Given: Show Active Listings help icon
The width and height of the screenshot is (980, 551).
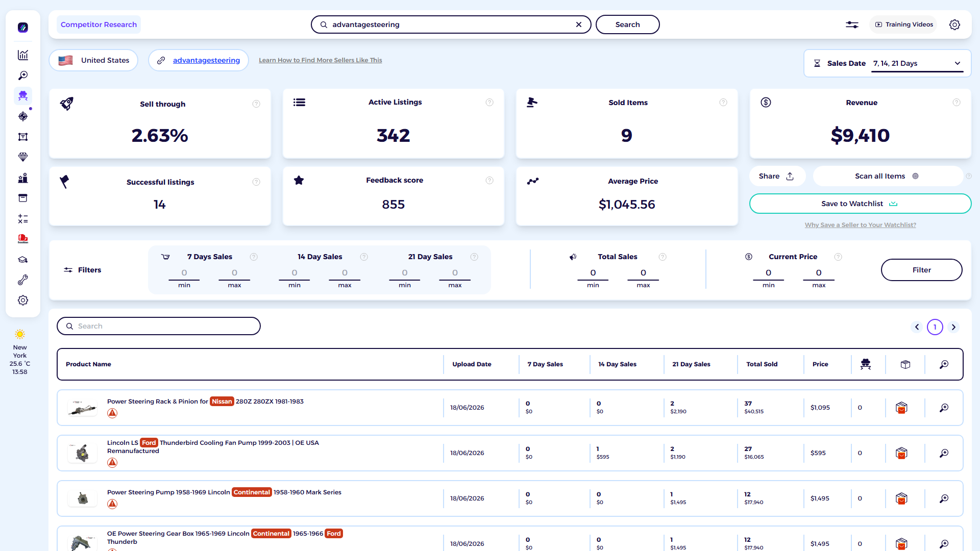Looking at the screenshot, I should click(489, 103).
